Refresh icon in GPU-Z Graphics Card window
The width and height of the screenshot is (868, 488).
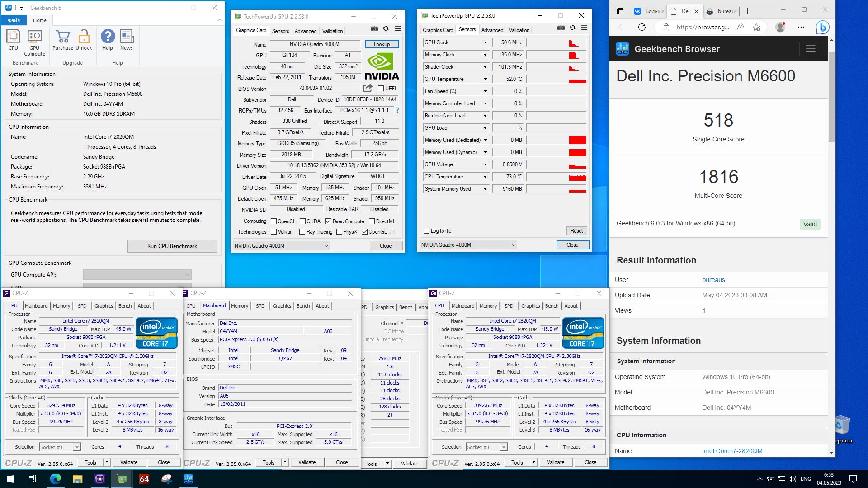tap(386, 28)
